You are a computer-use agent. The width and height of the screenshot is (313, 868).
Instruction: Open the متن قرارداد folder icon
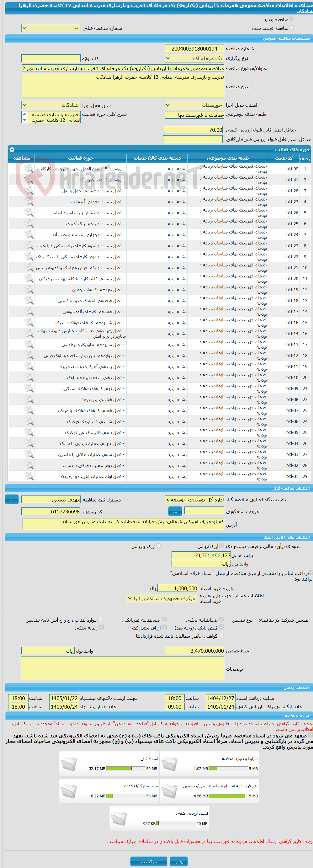pos(169,791)
